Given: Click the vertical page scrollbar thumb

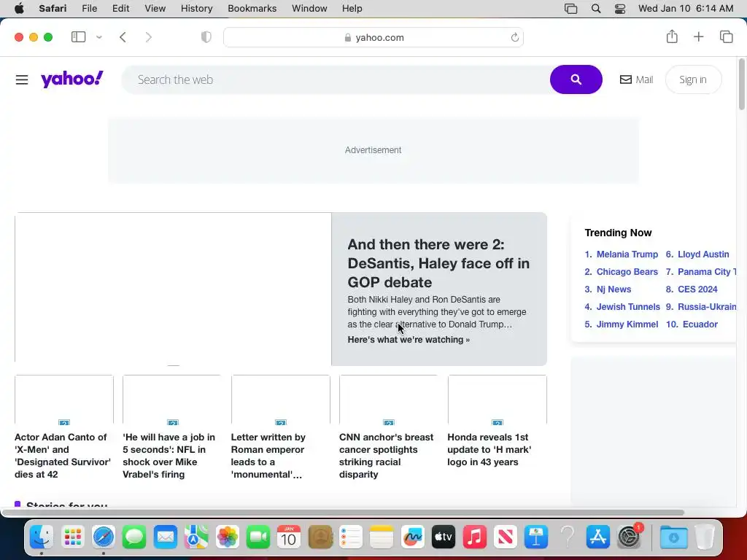Looking at the screenshot, I should (742, 85).
